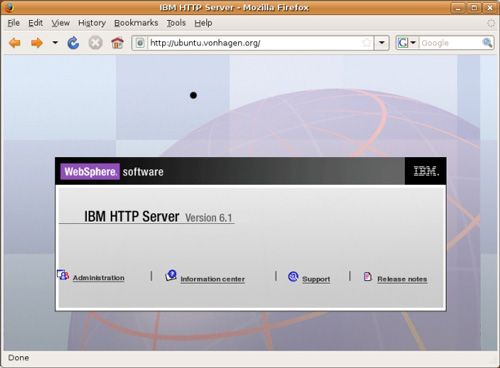
Task: Click the 'IBM HTTP Server' heading text
Action: 131,216
